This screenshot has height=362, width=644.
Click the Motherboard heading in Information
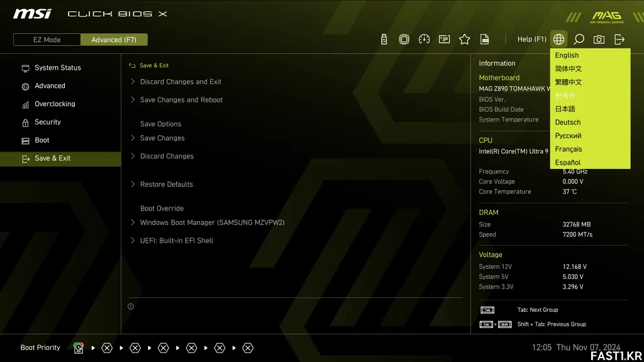[x=499, y=77]
